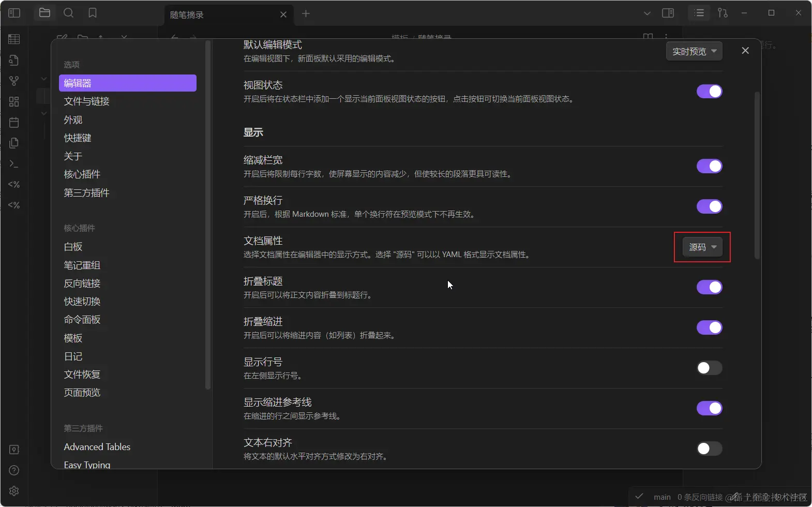The height and width of the screenshot is (507, 812).
Task: Open 日记 plugin settings
Action: pos(128,356)
